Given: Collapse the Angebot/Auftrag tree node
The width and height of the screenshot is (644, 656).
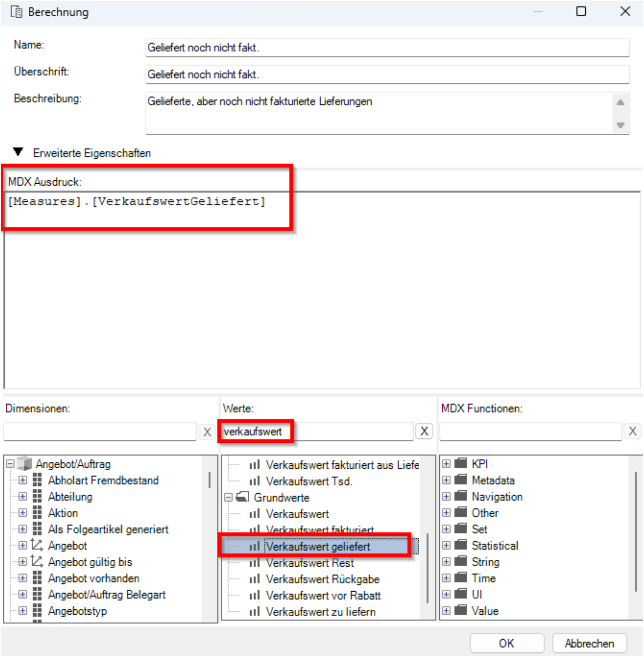Looking at the screenshot, I should click(x=11, y=464).
